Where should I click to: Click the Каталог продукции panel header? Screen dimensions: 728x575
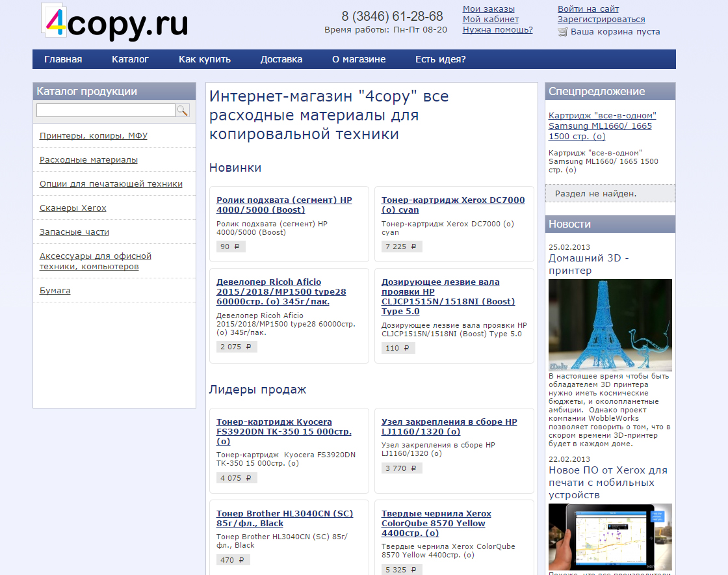pyautogui.click(x=114, y=92)
